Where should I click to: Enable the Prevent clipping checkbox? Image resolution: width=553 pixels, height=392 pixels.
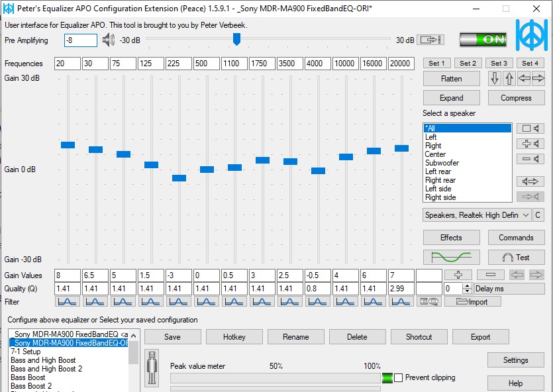tap(398, 378)
